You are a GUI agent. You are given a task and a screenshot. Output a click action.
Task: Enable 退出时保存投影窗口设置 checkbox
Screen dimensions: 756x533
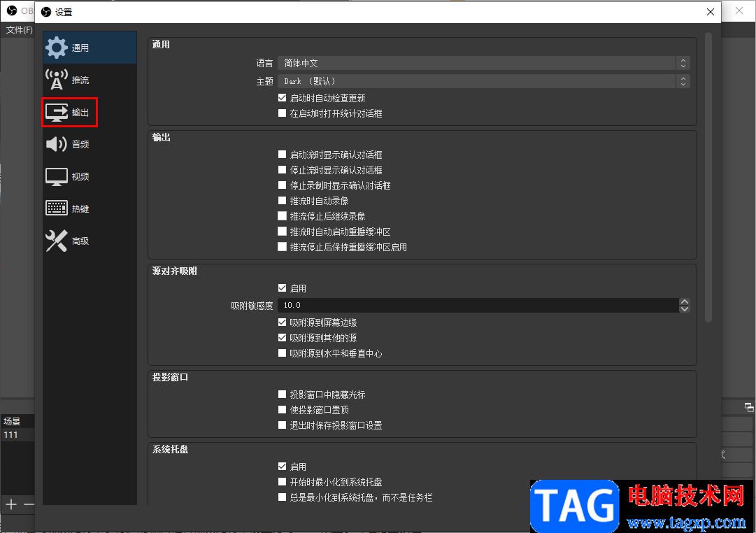pos(283,425)
